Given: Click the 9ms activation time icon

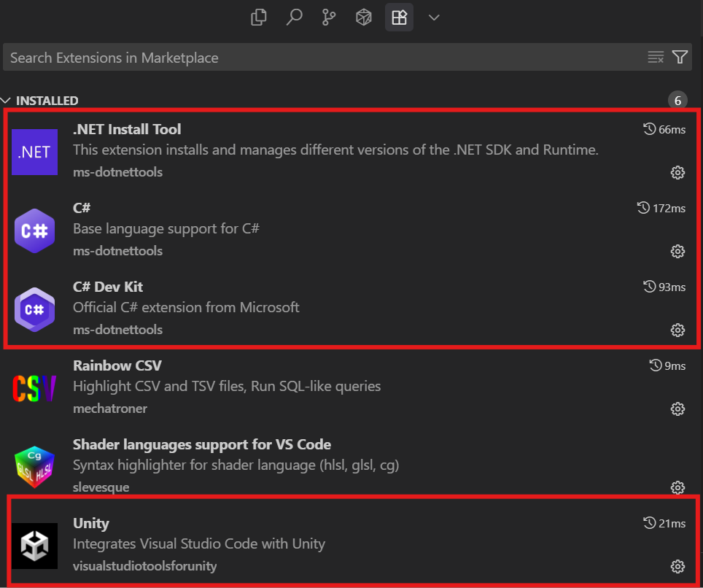Looking at the screenshot, I should point(656,365).
